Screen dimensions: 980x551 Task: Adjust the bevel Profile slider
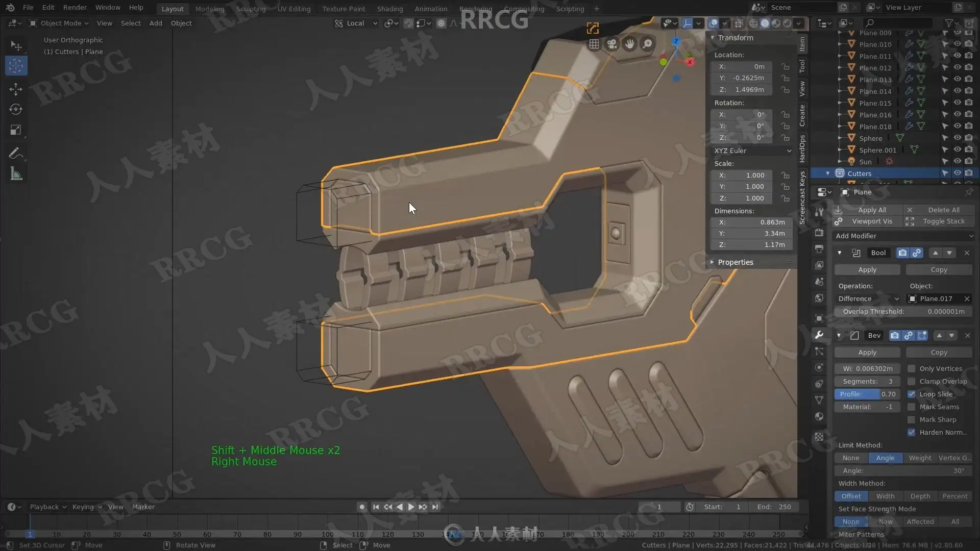pyautogui.click(x=867, y=394)
